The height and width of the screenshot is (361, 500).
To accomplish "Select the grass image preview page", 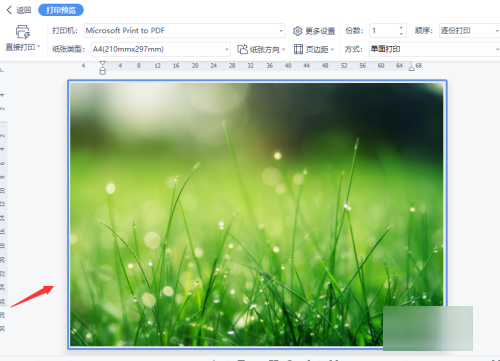I will point(257,214).
